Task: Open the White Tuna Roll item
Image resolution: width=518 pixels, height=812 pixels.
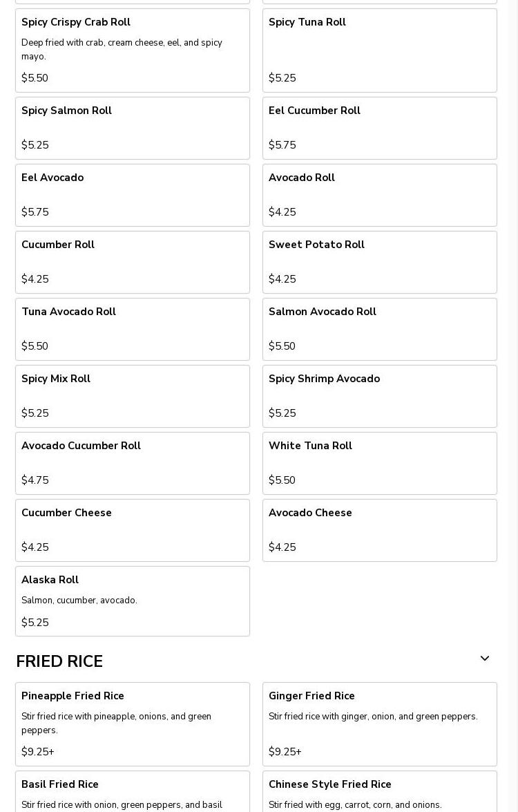Action: click(x=380, y=463)
